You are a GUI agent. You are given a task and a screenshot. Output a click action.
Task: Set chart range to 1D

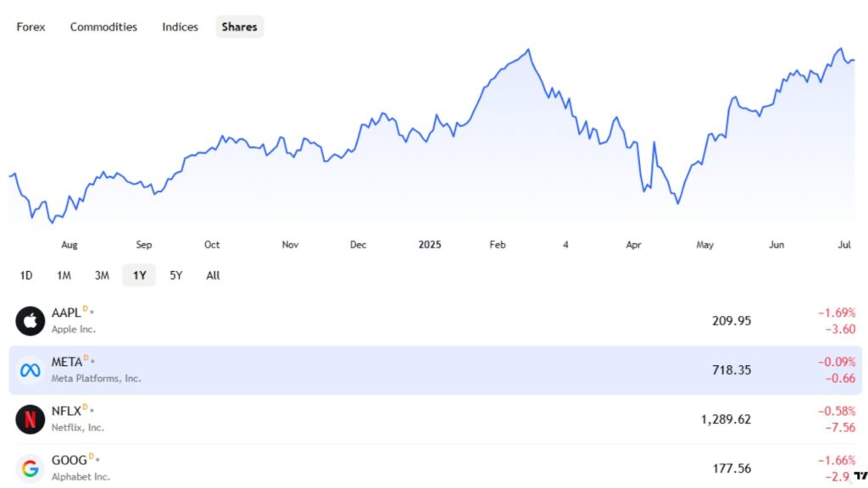pyautogui.click(x=26, y=275)
